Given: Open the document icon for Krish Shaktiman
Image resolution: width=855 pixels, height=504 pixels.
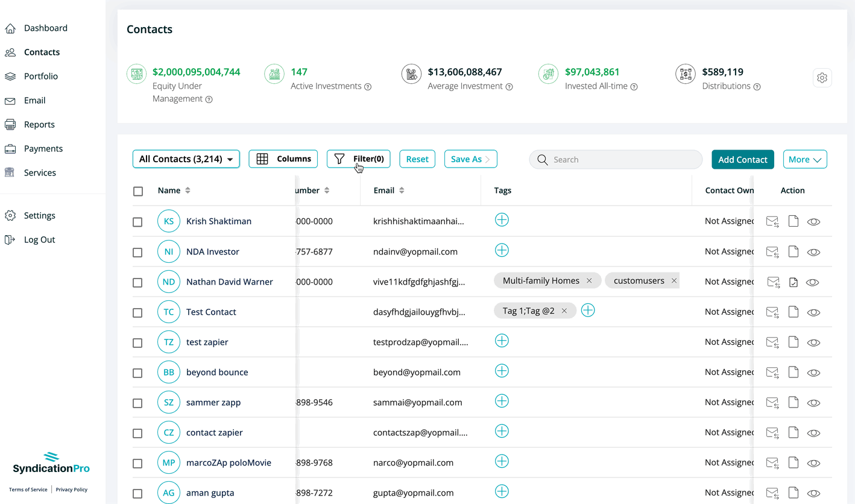Looking at the screenshot, I should coord(793,221).
